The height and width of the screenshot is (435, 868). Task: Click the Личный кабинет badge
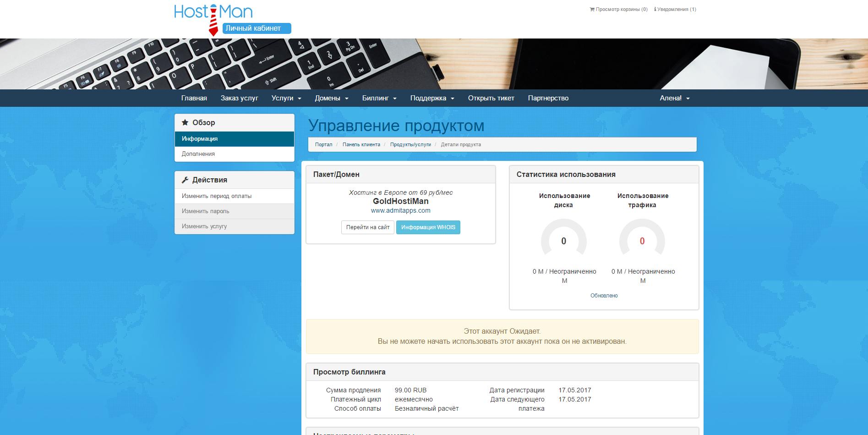tap(257, 28)
